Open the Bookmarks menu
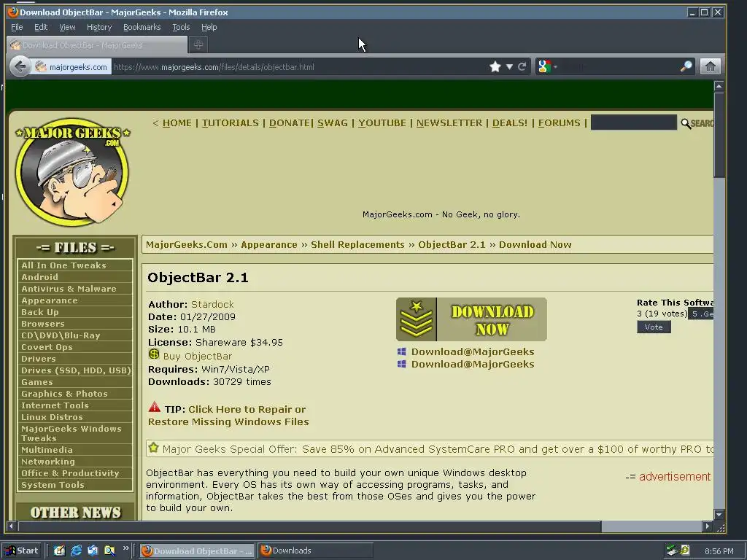The height and width of the screenshot is (560, 747). coord(142,27)
